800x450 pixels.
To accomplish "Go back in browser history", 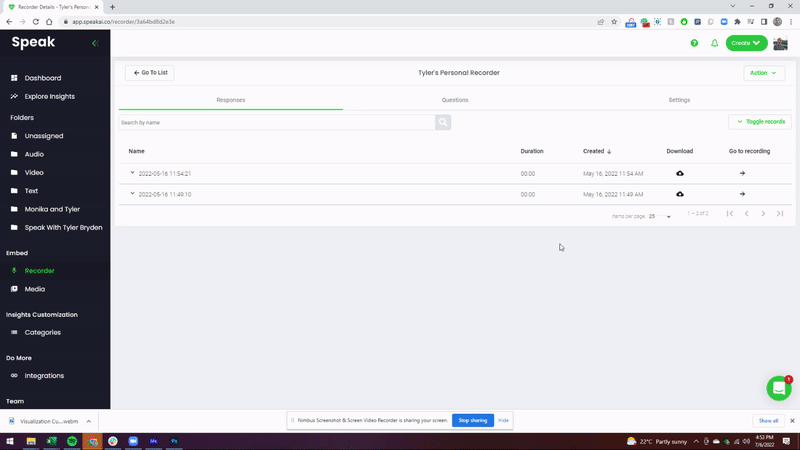I will click(x=9, y=22).
